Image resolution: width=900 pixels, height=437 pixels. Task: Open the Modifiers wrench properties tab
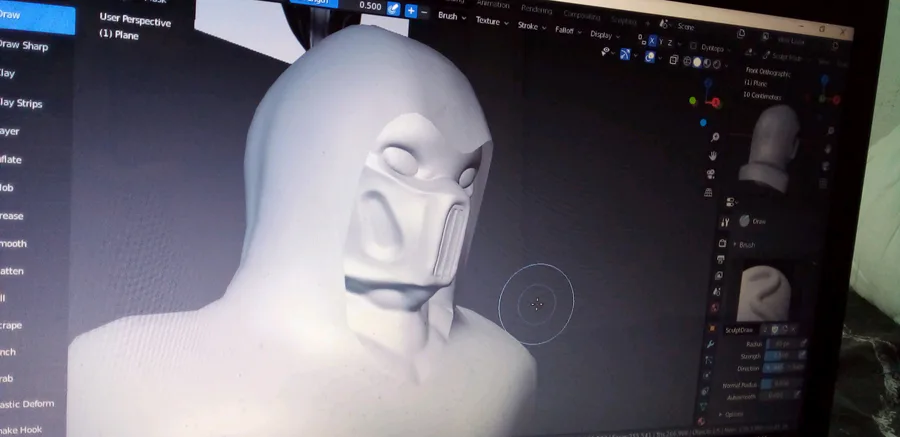coord(710,345)
